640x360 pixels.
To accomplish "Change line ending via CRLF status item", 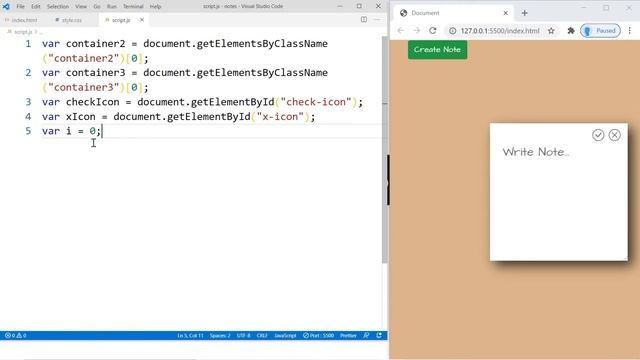I will point(262,336).
